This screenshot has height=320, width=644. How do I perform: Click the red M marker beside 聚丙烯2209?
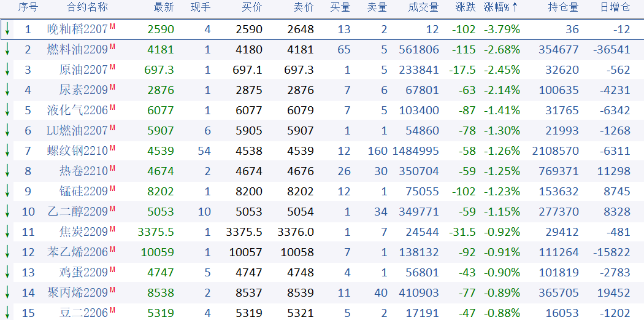coord(112,290)
